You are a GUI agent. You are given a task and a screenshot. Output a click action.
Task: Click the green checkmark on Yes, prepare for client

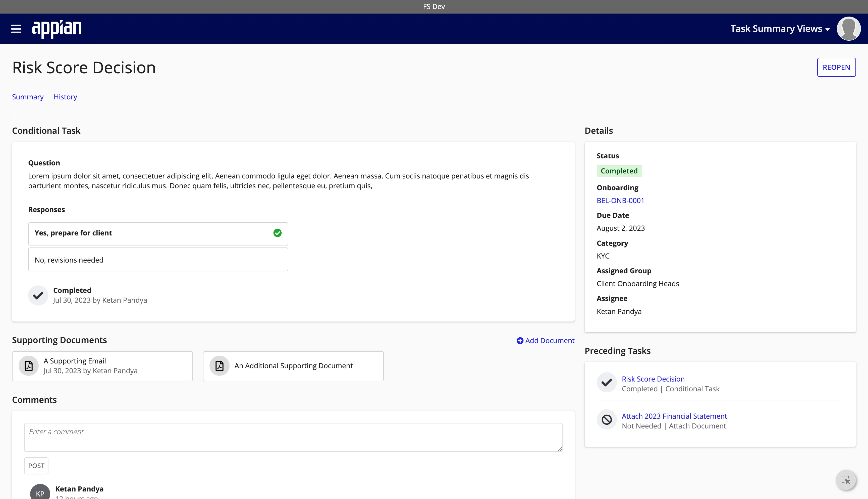[278, 233]
